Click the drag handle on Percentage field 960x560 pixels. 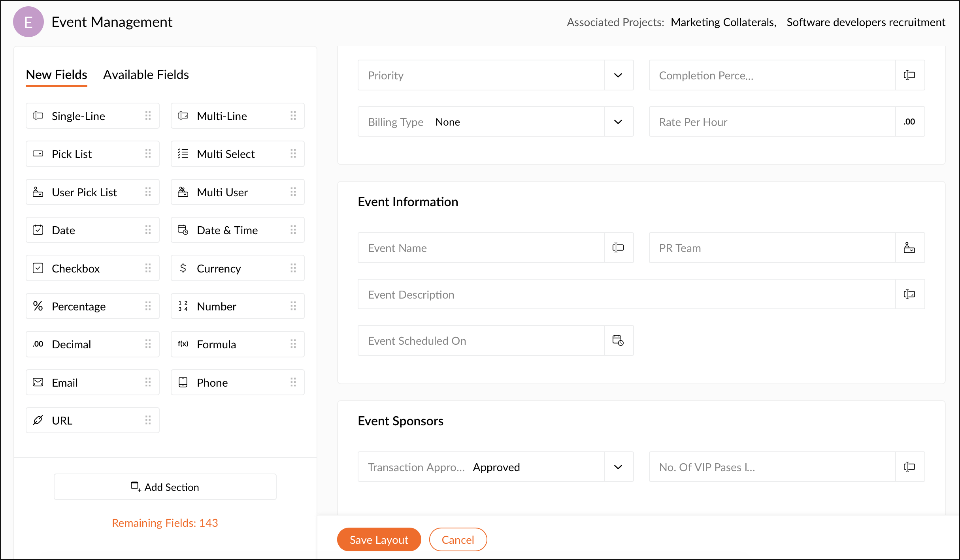pos(148,306)
